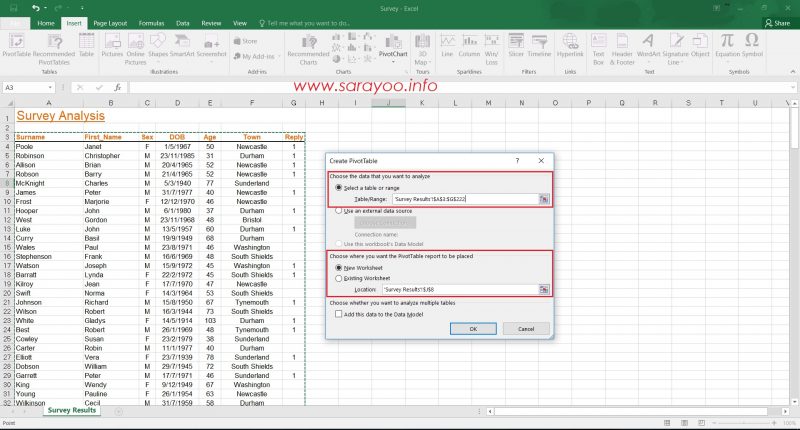Switch to the Formulas tab
Screen dimensions: 800x430
(152, 23)
